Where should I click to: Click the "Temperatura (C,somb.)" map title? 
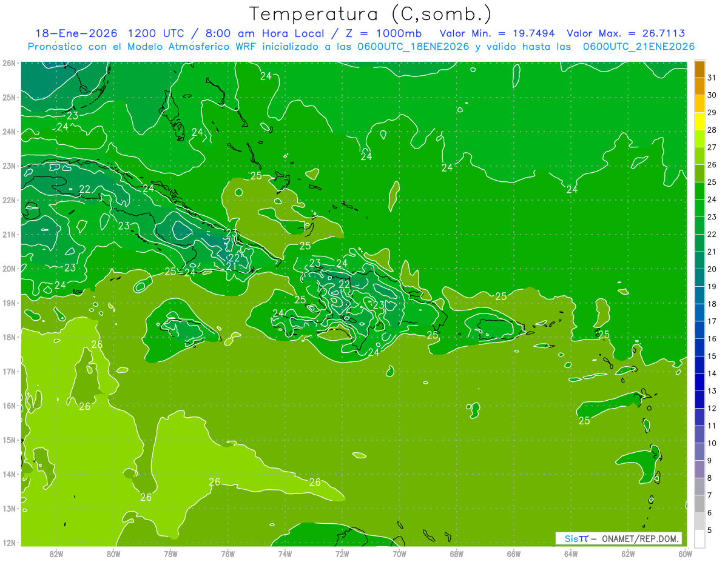pos(371,14)
